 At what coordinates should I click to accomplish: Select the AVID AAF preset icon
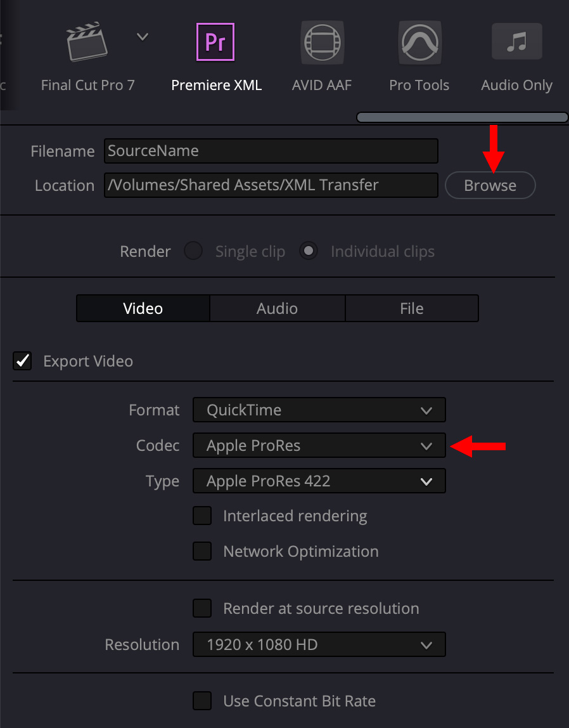[323, 42]
